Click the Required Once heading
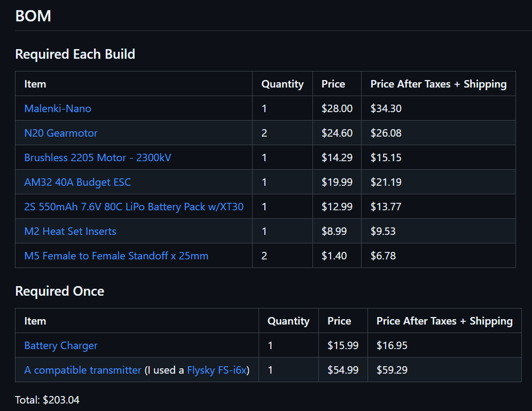 coord(59,291)
